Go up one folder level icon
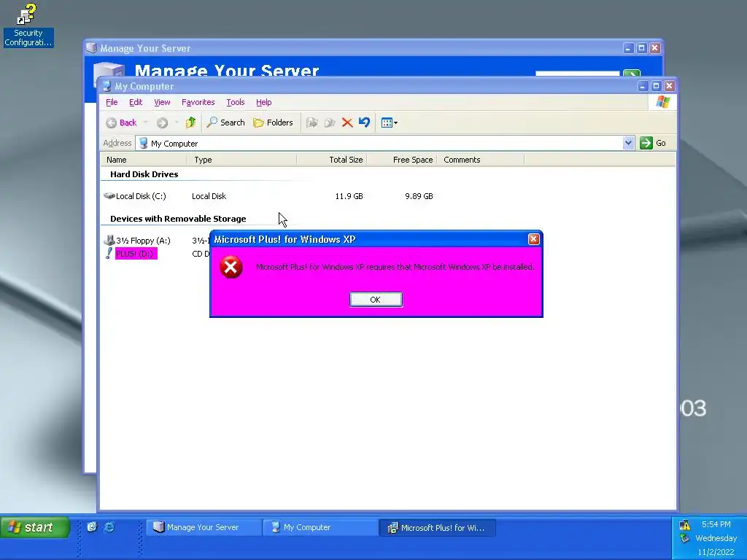 click(x=190, y=122)
